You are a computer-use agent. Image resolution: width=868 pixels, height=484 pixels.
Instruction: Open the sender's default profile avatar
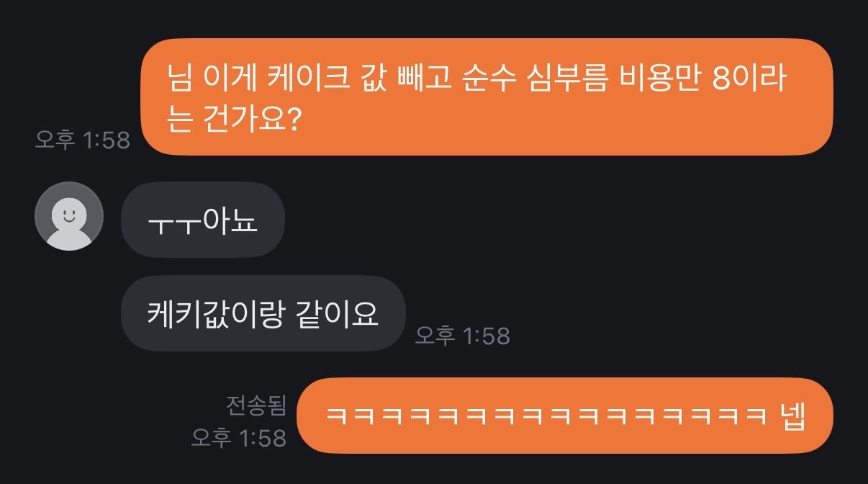tap(69, 216)
